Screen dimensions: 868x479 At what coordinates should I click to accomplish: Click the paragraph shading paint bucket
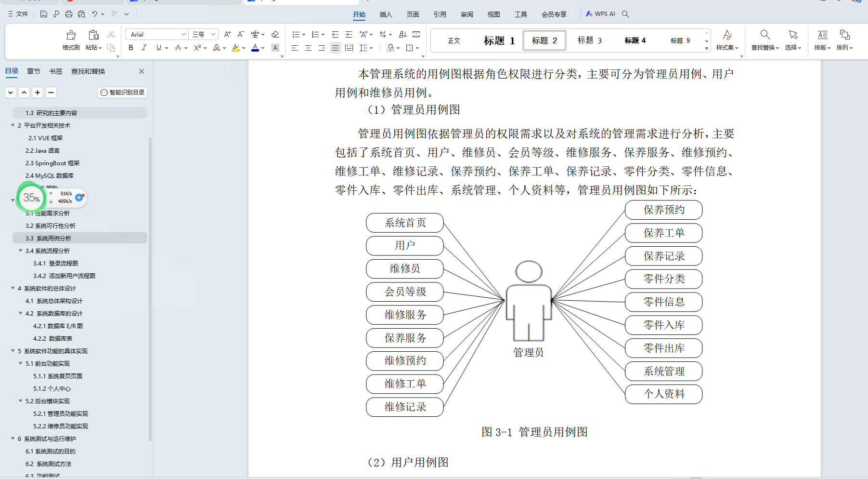pos(390,48)
